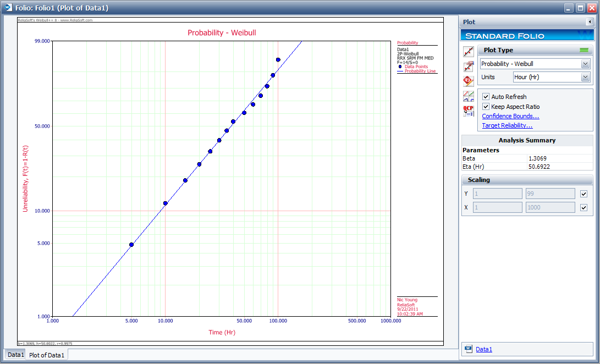
Task: Uncheck the Y scaling auto checkbox
Action: (x=584, y=194)
